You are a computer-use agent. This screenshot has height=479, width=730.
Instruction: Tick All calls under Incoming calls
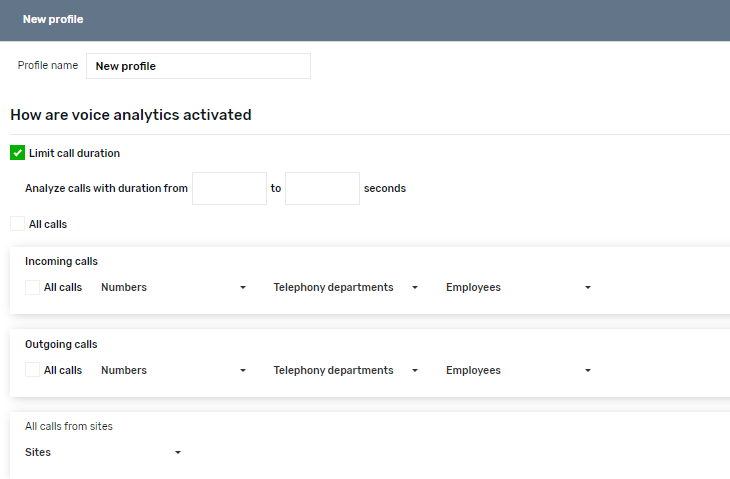(x=32, y=287)
